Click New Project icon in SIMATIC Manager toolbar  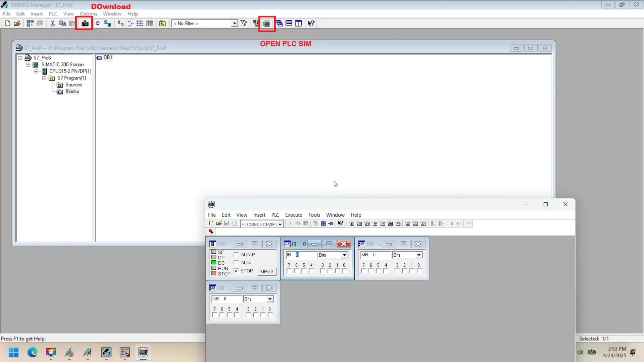[x=8, y=23]
